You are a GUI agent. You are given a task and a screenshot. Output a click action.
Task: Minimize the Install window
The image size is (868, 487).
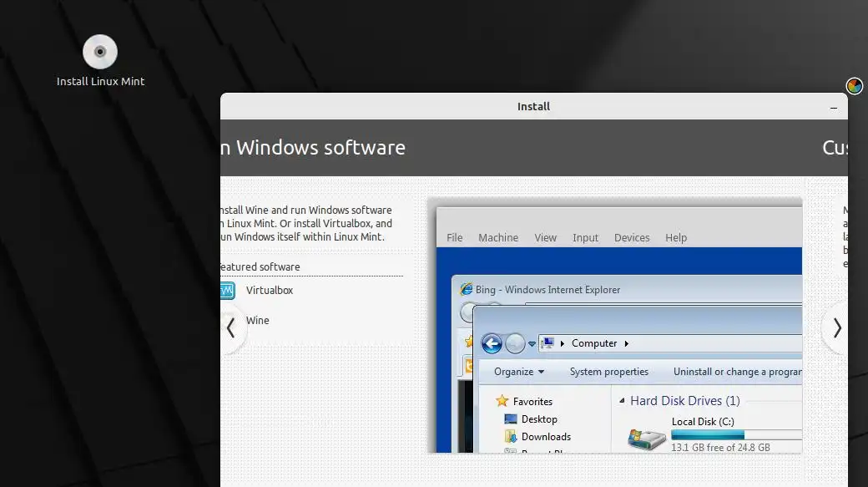click(833, 108)
